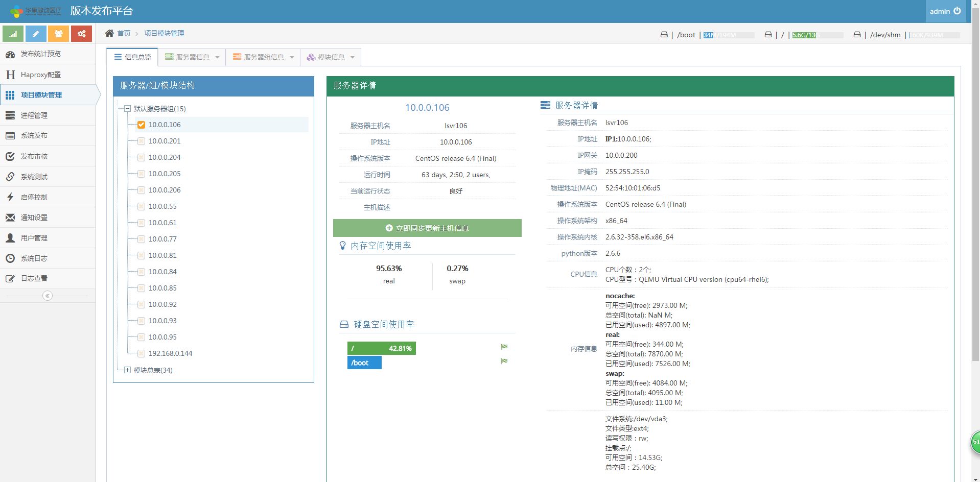
Task: Click the flag icon on the / disk row
Action: pyautogui.click(x=504, y=347)
